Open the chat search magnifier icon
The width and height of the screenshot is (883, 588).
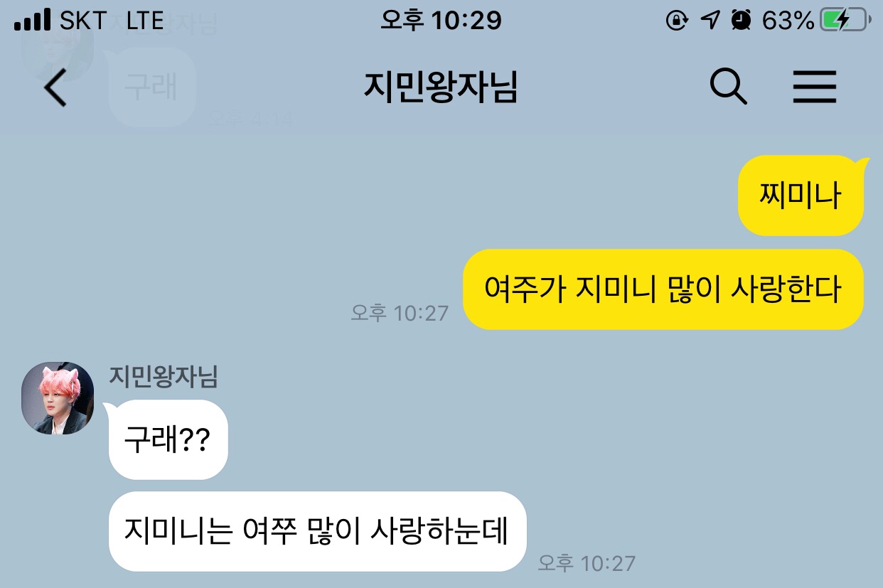coord(728,87)
